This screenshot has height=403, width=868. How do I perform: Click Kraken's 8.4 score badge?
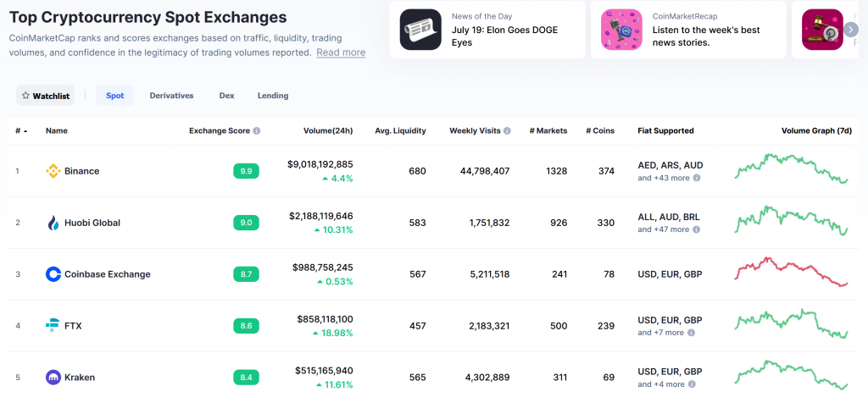pos(247,378)
